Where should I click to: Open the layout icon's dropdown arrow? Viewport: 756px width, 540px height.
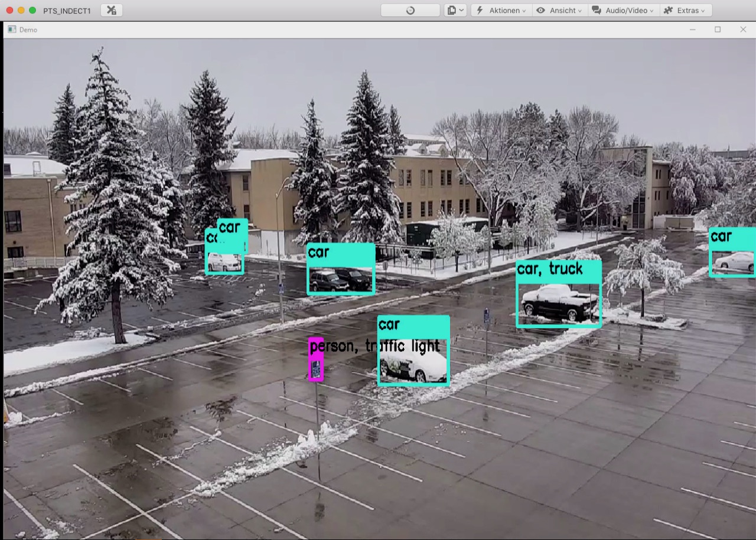(x=462, y=10)
